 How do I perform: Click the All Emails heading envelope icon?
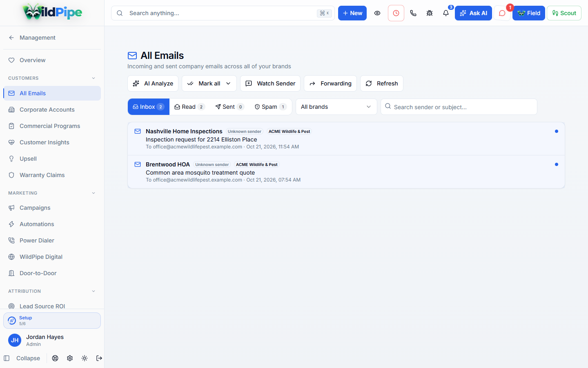(x=132, y=56)
